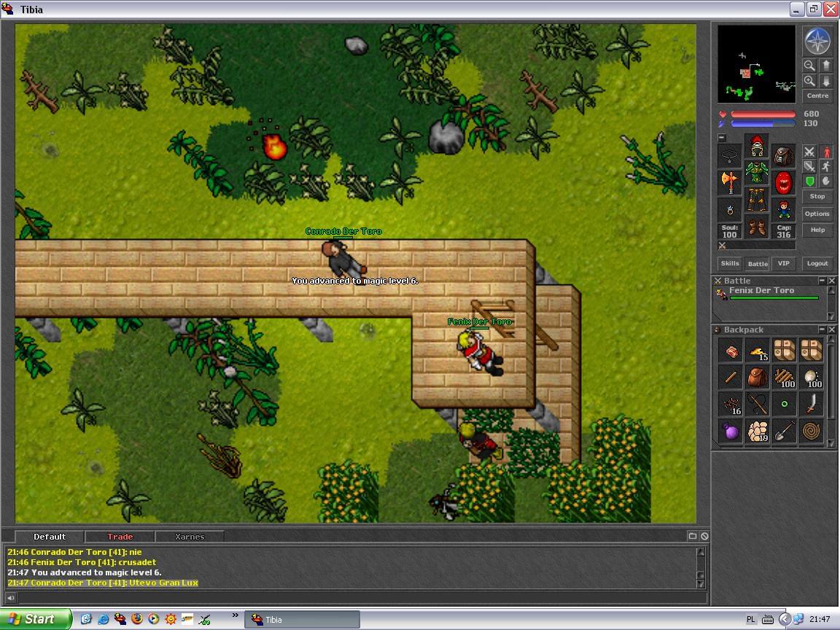Expand the Quick Launch chevron
This screenshot has height=630, width=840.
click(x=236, y=615)
